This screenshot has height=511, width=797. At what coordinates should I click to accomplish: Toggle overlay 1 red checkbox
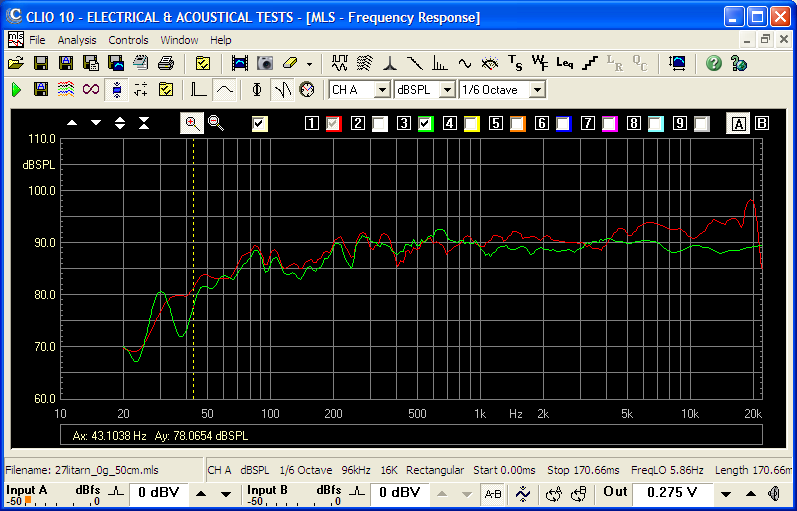[333, 124]
